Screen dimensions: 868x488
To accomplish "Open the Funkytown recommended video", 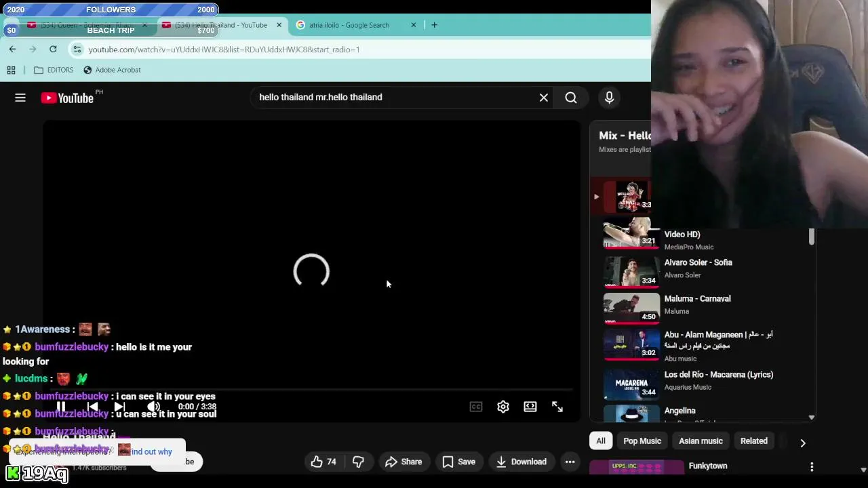I will [x=708, y=466].
